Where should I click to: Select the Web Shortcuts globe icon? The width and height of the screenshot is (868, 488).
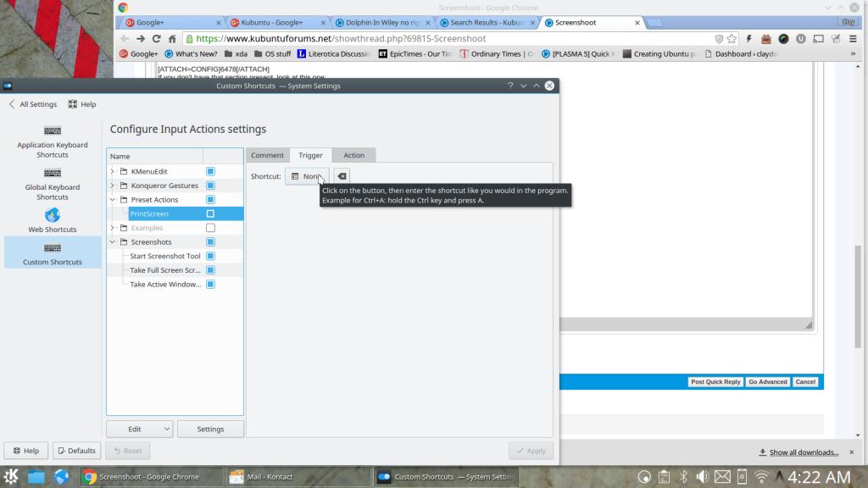coord(52,215)
